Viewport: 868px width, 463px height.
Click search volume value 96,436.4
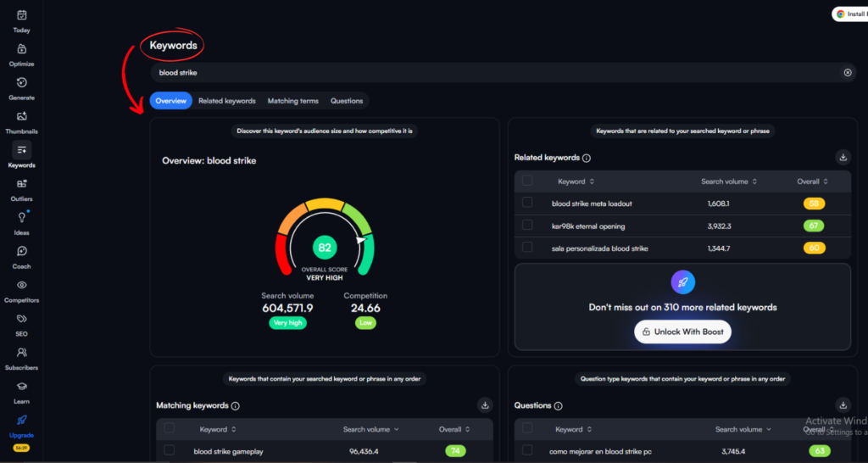pos(364,451)
